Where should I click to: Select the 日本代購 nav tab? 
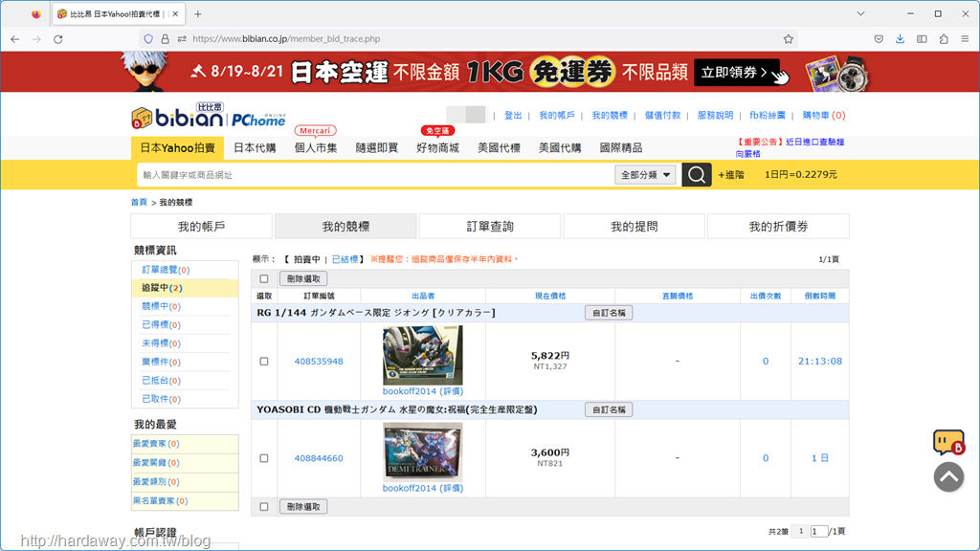[255, 148]
